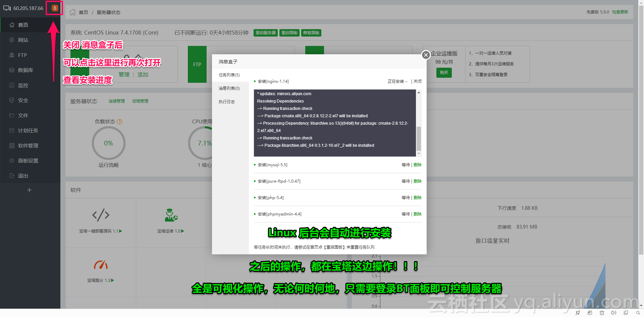Screen dimensions: 644x317
Task: Delete the mysql-5.5 install task
Action: tap(418, 165)
